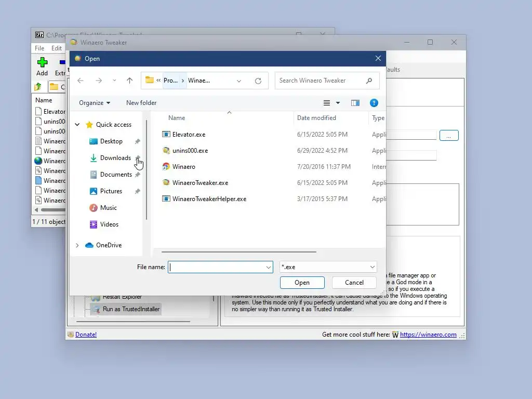
Task: Click the Donate! link
Action: click(x=86, y=335)
